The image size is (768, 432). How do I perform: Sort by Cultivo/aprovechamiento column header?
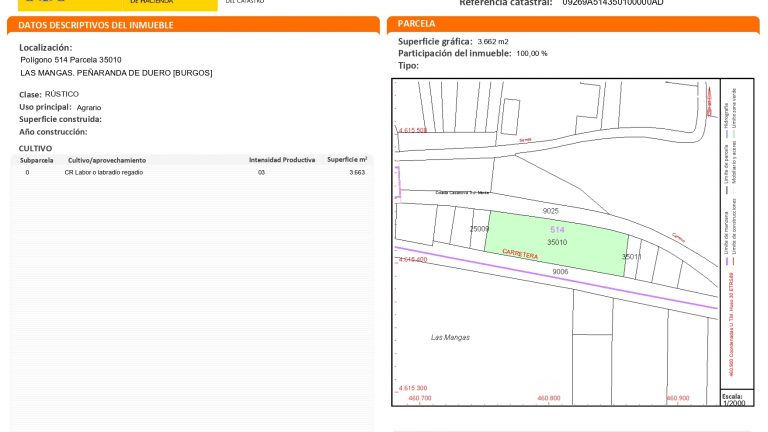(x=107, y=160)
